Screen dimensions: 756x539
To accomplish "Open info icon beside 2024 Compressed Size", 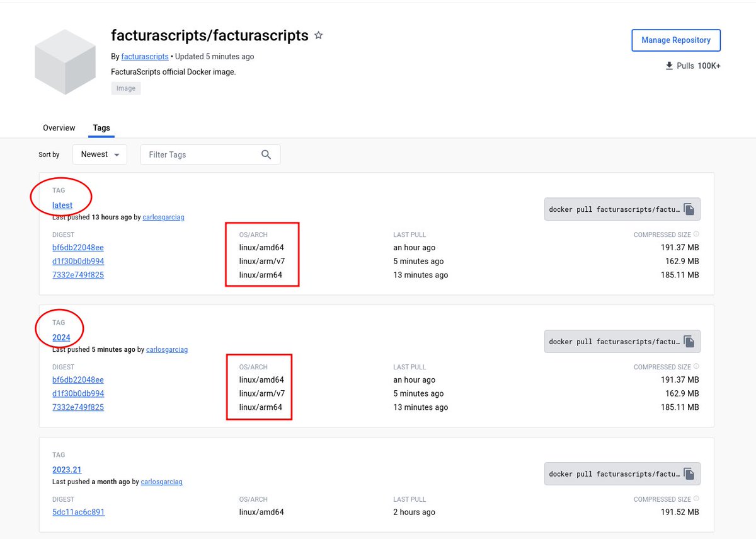I will pos(696,367).
